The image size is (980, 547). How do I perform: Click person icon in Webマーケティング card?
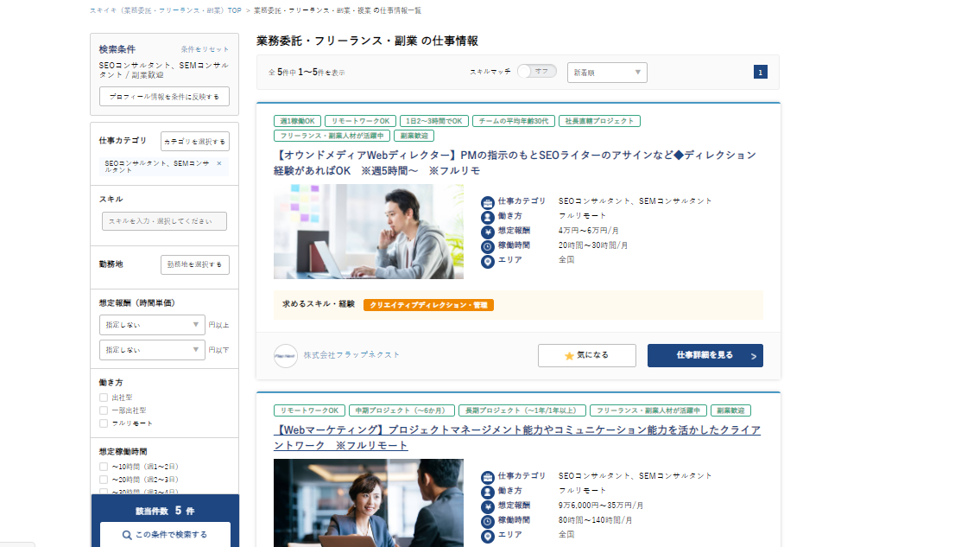(488, 492)
